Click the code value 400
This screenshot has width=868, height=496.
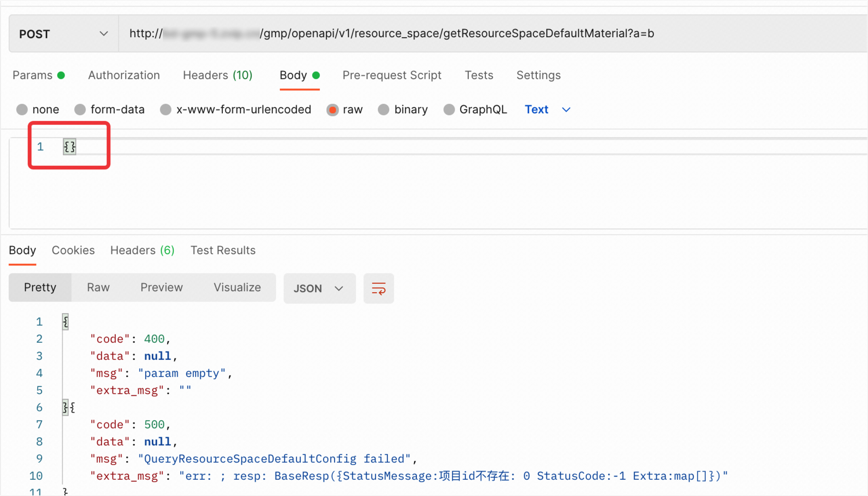(154, 339)
